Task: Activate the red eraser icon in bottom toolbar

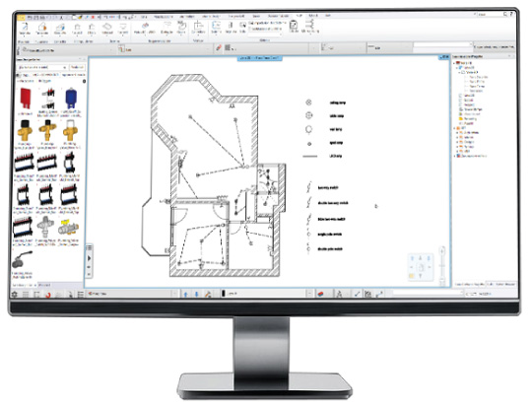Action: [x=320, y=294]
